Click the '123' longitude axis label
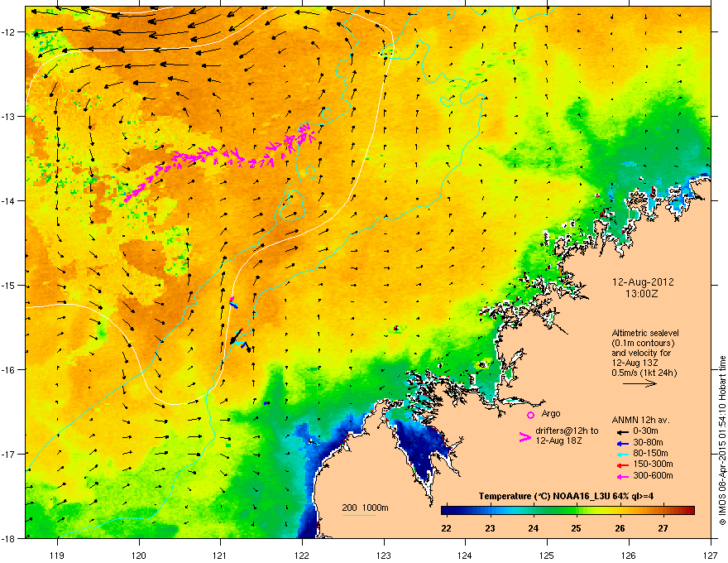The image size is (728, 563). [384, 555]
